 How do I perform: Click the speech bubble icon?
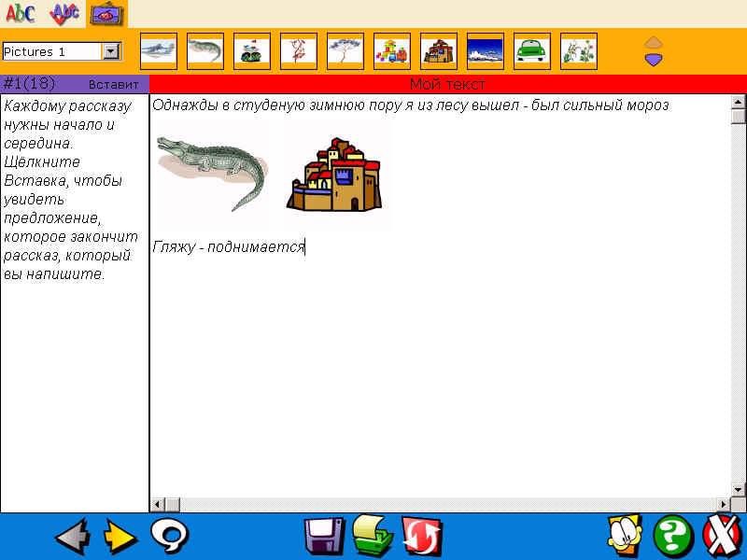click(x=170, y=536)
